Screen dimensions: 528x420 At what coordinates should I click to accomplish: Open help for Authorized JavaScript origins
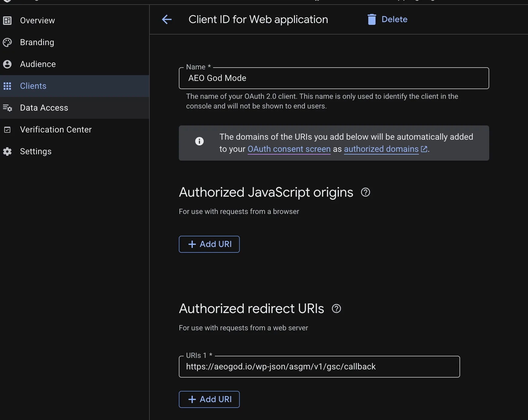366,192
